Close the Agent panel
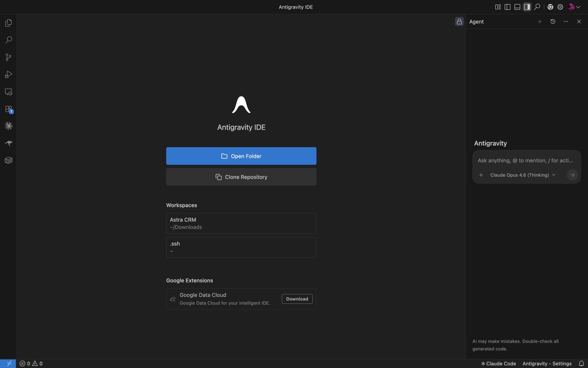The image size is (588, 368). click(x=579, y=22)
